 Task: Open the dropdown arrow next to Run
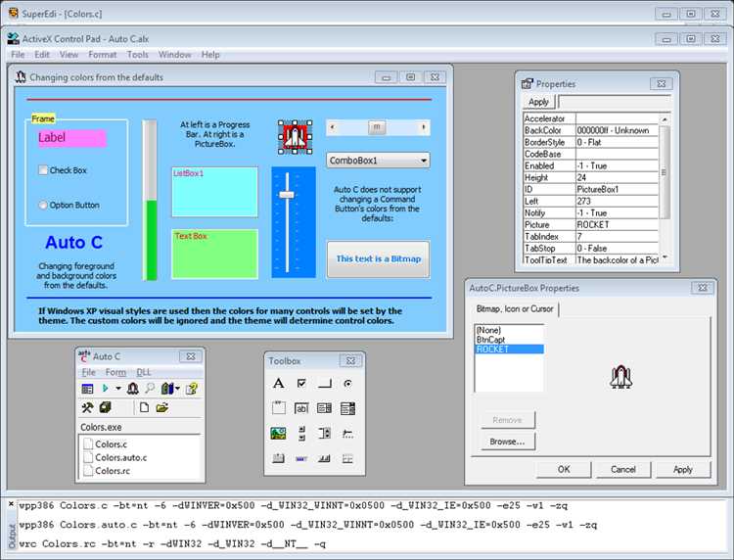[118, 389]
